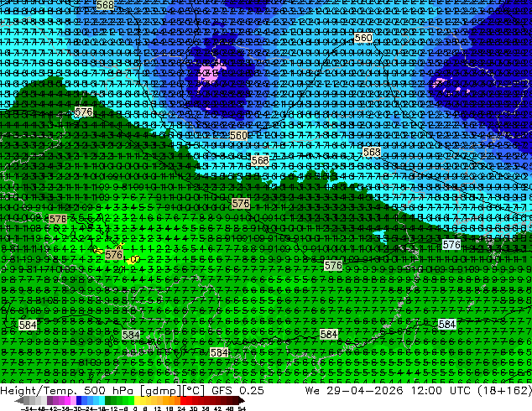Image resolution: width=532 pixels, height=411 pixels.
Task: Click the bright red 24°C swatch in the legend
Action: (183, 401)
